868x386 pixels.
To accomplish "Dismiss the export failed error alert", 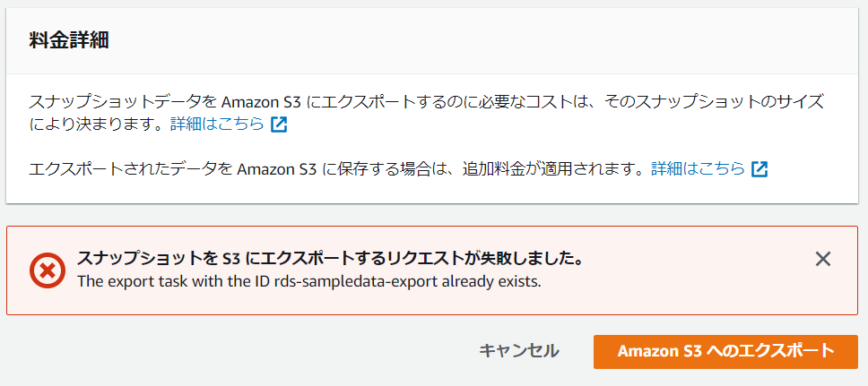I will 822,259.
